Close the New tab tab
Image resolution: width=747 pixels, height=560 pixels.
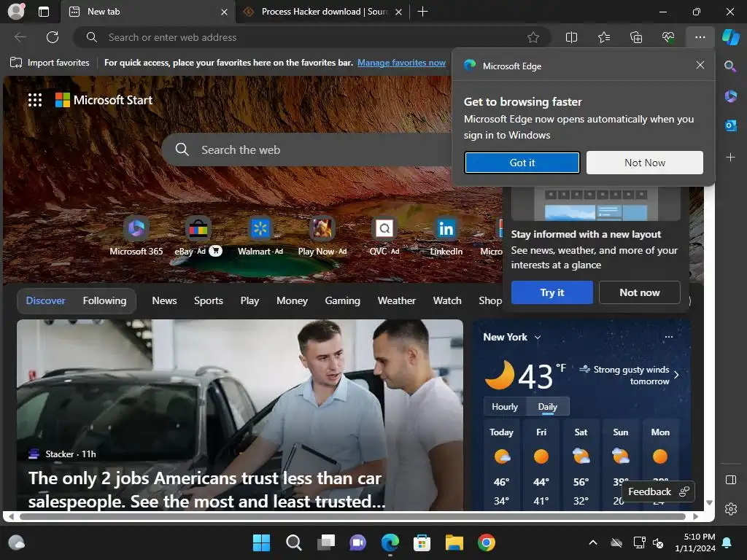[x=224, y=12]
